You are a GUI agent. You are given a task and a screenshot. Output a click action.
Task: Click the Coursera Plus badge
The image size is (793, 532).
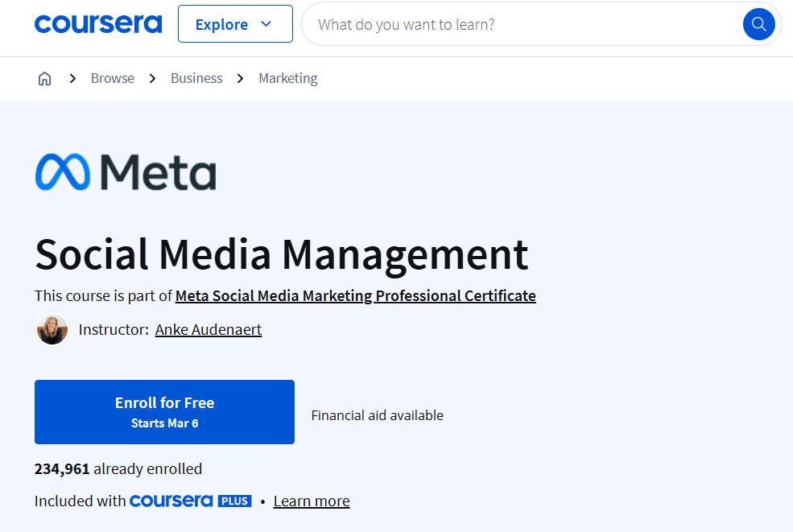coord(190,500)
